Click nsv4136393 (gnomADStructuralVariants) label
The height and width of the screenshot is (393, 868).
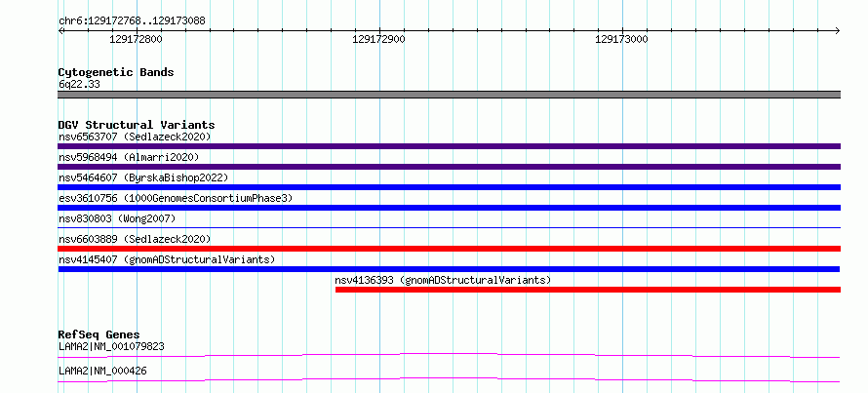[444, 280]
